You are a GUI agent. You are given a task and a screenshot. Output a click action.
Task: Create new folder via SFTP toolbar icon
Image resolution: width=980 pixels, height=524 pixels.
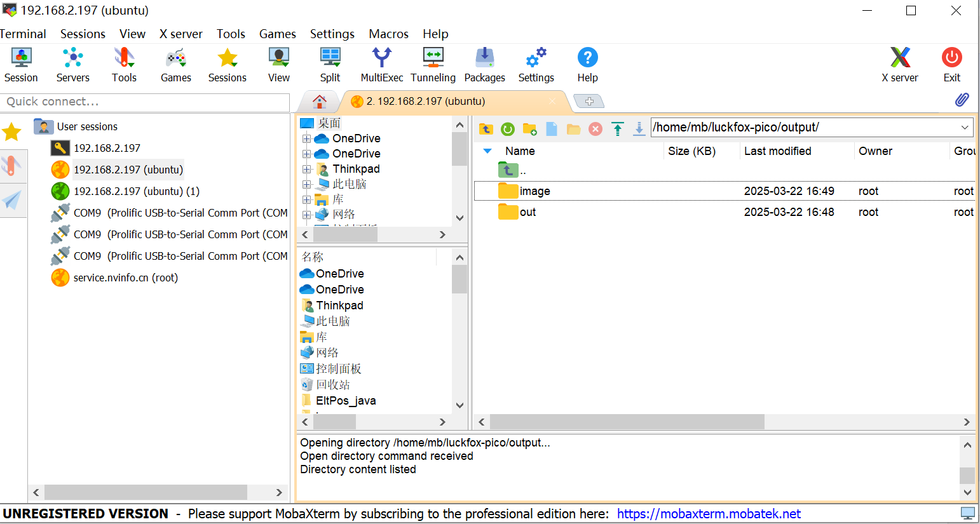point(530,129)
